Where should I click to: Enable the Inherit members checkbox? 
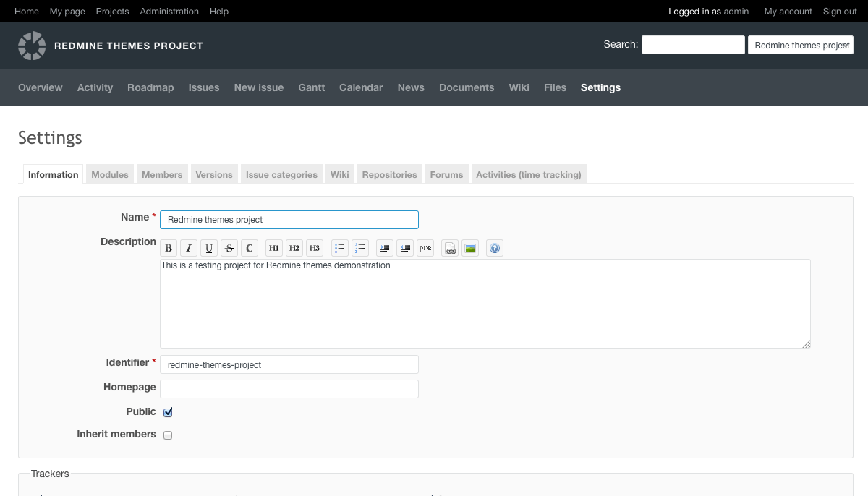coord(168,435)
